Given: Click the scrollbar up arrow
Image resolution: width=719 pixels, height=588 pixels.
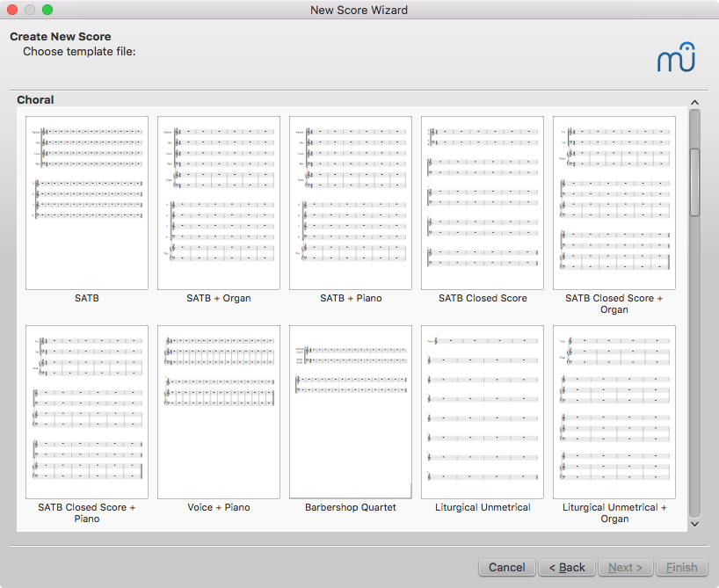Looking at the screenshot, I should 694,102.
